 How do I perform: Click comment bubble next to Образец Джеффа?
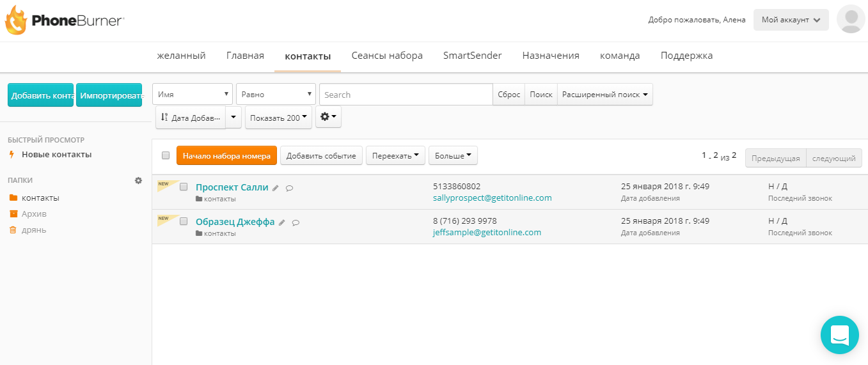pyautogui.click(x=296, y=222)
